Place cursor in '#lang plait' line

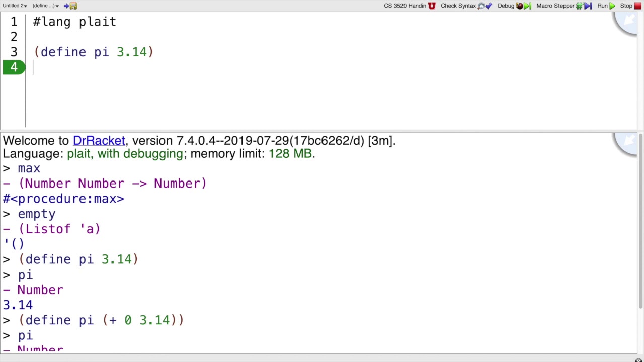coord(74,22)
